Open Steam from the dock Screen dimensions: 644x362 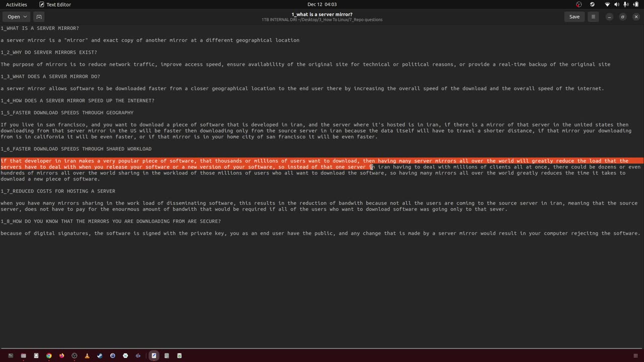(100, 355)
